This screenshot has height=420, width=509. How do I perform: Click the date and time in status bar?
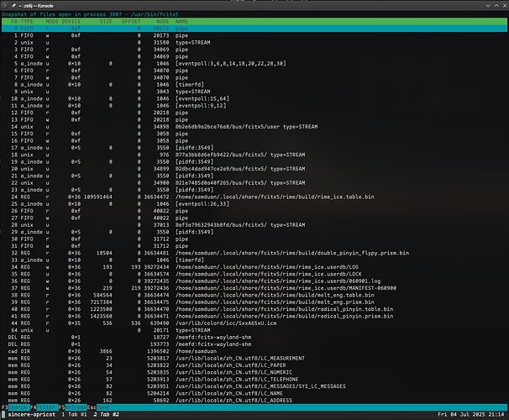tap(470, 414)
